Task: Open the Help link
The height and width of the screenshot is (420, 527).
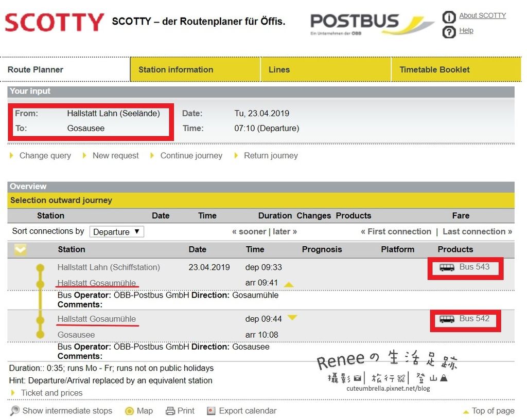Action: click(x=466, y=30)
